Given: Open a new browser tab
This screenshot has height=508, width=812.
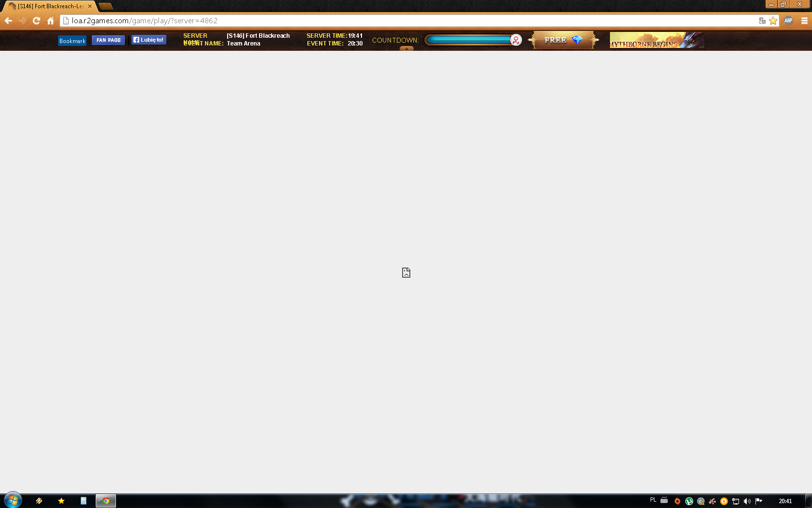Looking at the screenshot, I should [106, 6].
